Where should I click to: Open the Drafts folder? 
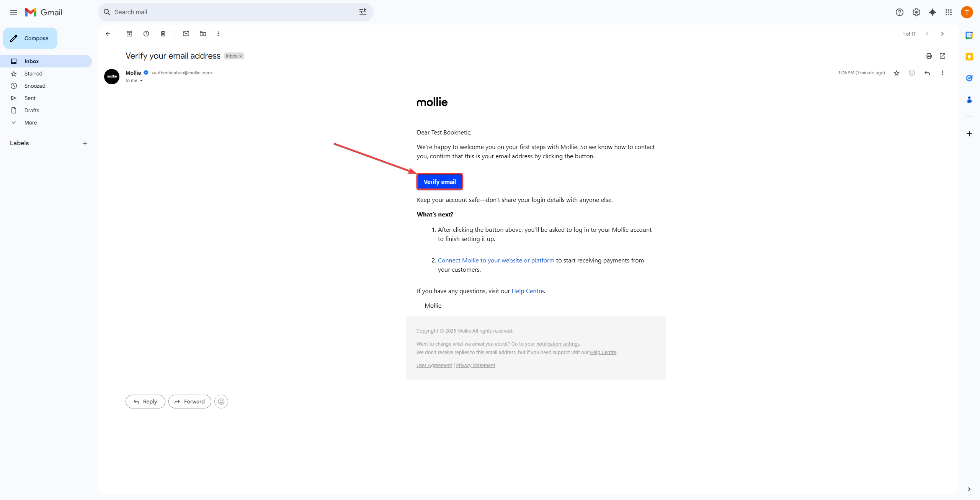pyautogui.click(x=46, y=110)
